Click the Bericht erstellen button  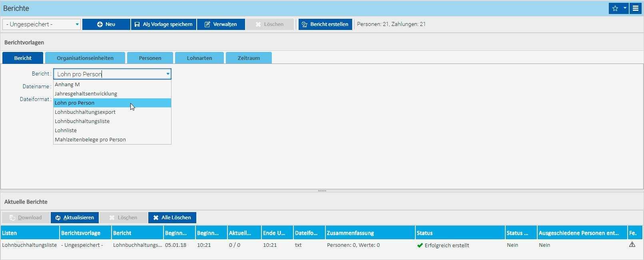(x=325, y=24)
